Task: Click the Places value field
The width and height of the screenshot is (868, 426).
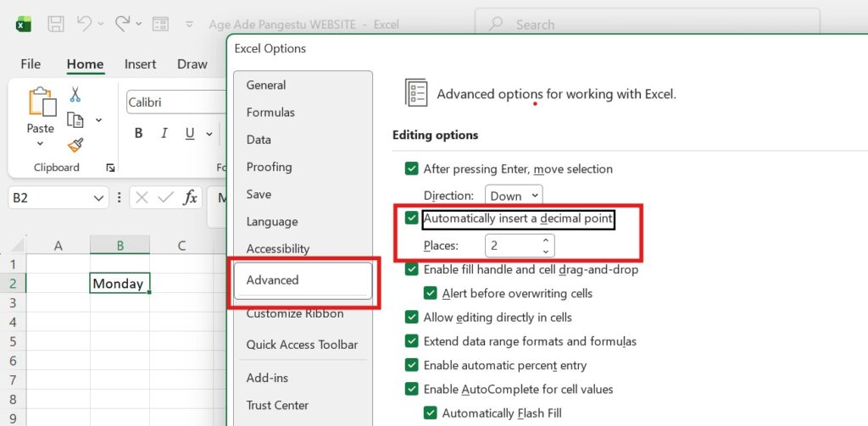Action: click(x=511, y=245)
